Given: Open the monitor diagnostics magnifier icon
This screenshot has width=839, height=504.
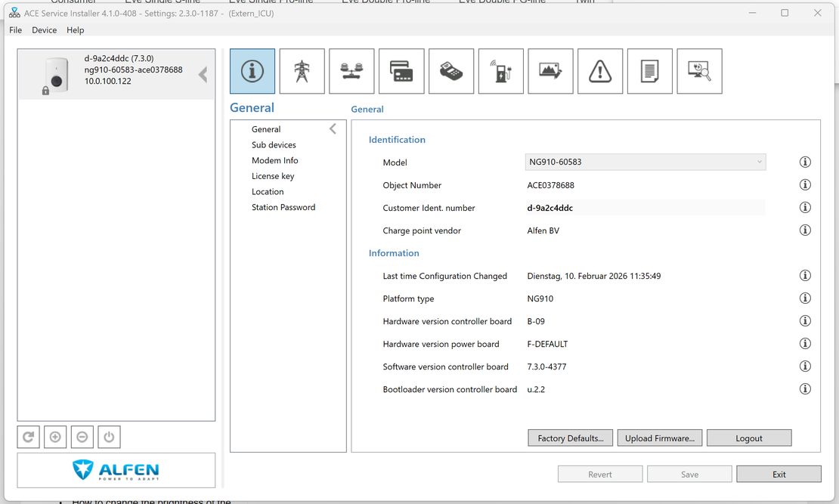Looking at the screenshot, I should (699, 71).
